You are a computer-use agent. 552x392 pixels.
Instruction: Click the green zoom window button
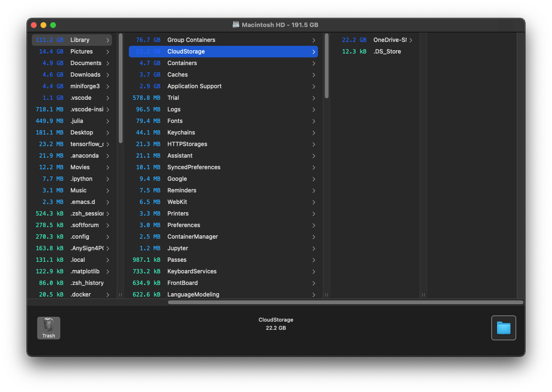pyautogui.click(x=53, y=25)
